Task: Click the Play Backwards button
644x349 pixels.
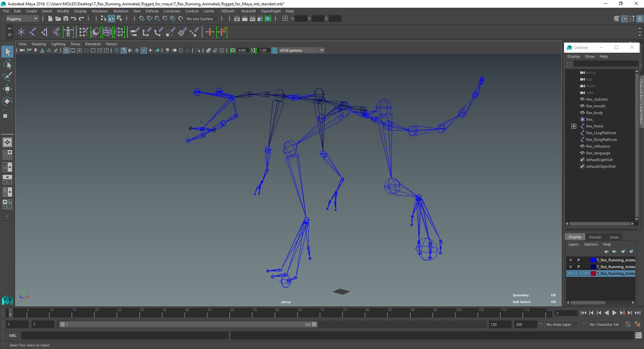Action: tap(606, 313)
